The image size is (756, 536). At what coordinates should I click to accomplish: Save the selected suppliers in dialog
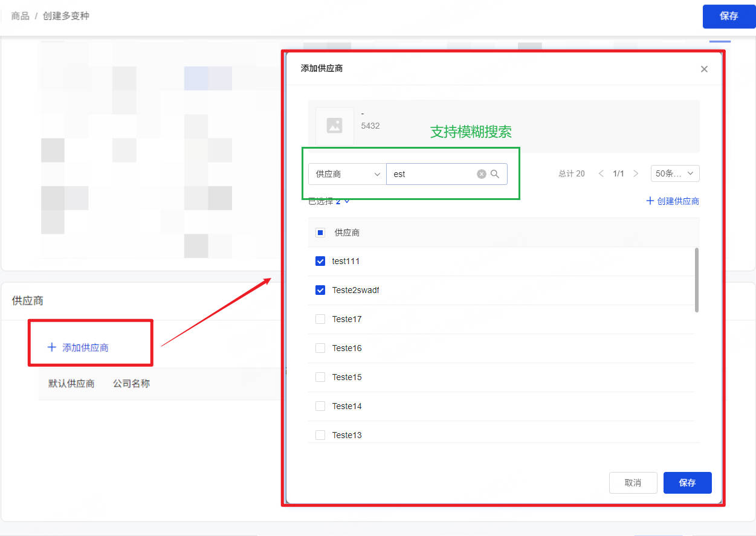coord(687,483)
